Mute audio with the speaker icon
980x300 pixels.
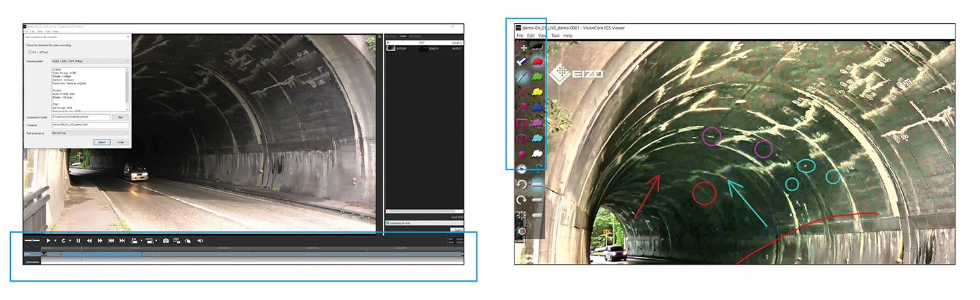point(200,241)
